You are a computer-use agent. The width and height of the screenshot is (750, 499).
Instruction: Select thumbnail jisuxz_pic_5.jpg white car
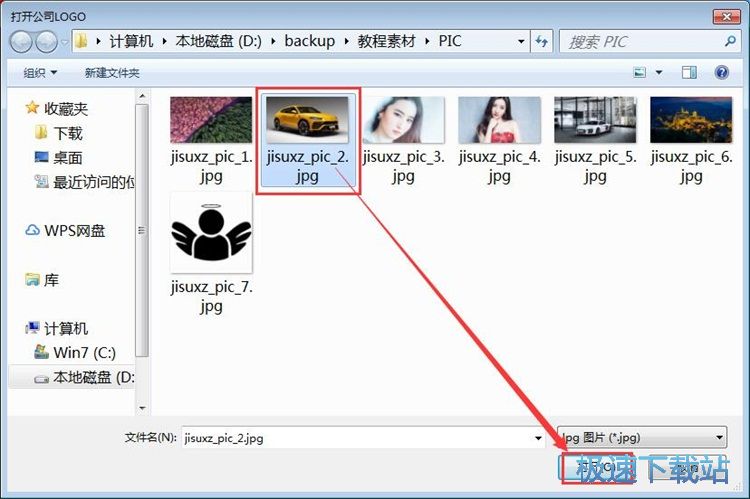tap(595, 120)
